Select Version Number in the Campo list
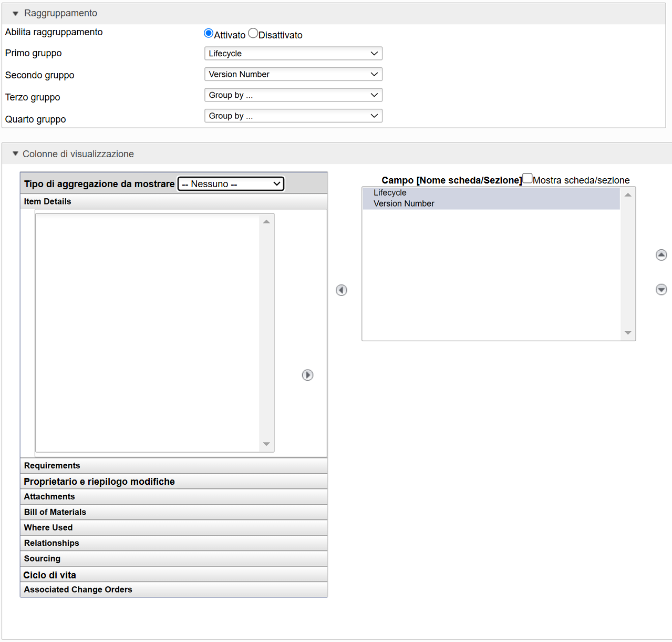Screen dimensions: 672x642 tap(404, 203)
